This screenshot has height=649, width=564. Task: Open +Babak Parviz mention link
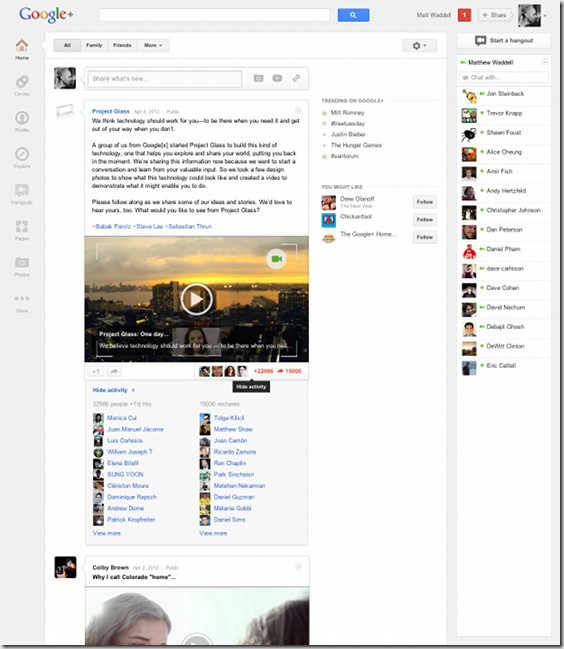[x=111, y=226]
